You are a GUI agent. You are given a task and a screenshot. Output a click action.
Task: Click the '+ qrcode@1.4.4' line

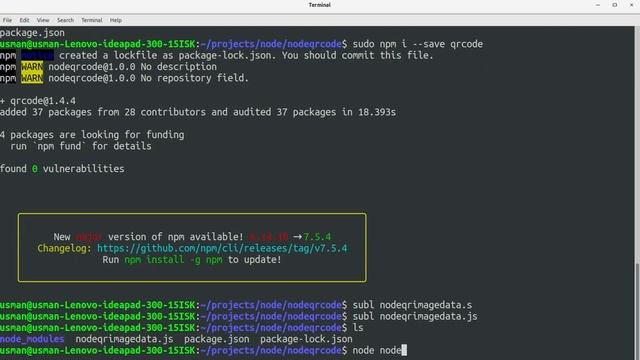tap(38, 101)
